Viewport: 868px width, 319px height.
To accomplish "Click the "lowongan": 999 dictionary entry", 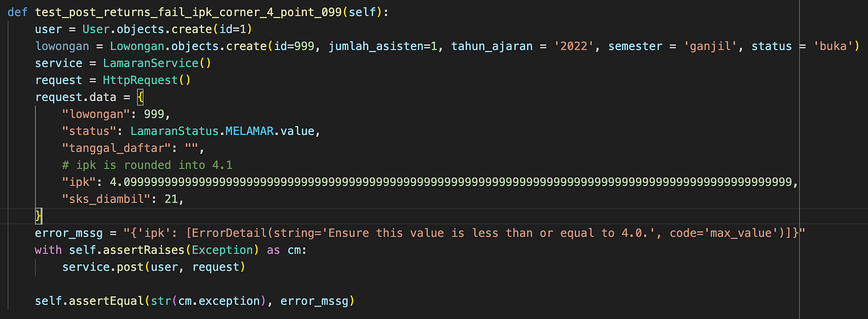I will coord(116,114).
